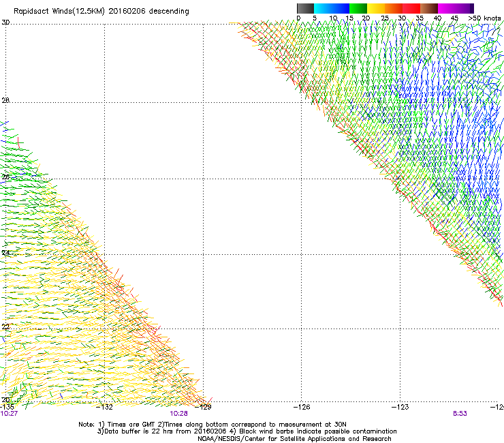Click the brown 35-40 knots legend swatch

point(429,8)
